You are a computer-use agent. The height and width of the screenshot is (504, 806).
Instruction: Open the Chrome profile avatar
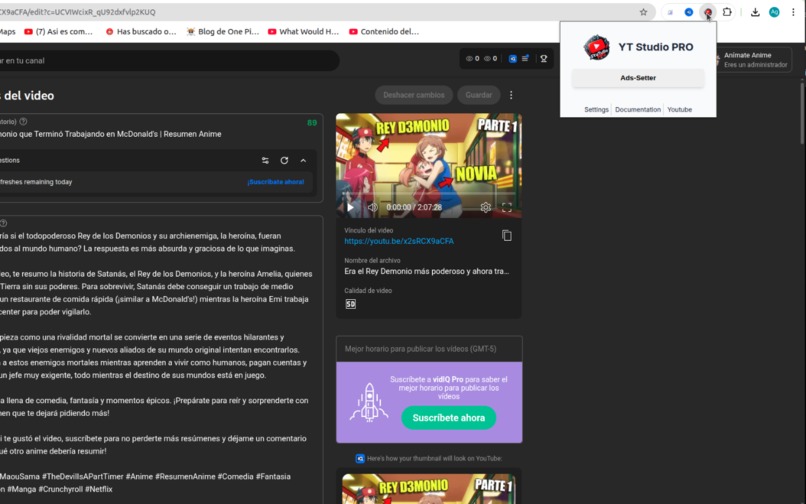pyautogui.click(x=774, y=12)
